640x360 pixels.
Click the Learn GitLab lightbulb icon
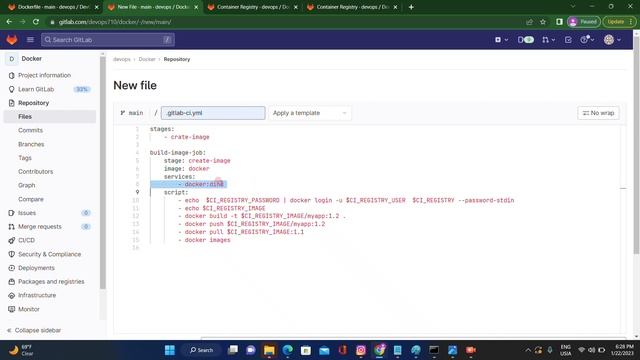pyautogui.click(x=11, y=89)
